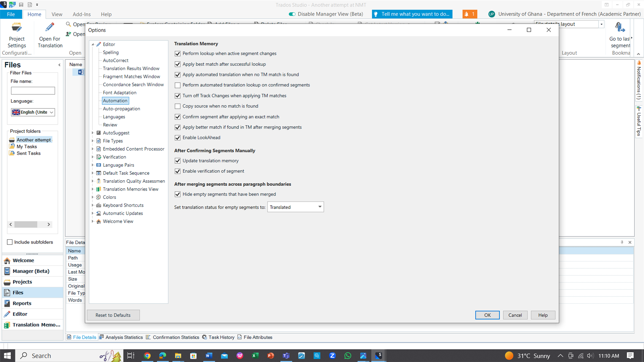Toggle Confirm segment after exact match
644x362 pixels.
177,117
